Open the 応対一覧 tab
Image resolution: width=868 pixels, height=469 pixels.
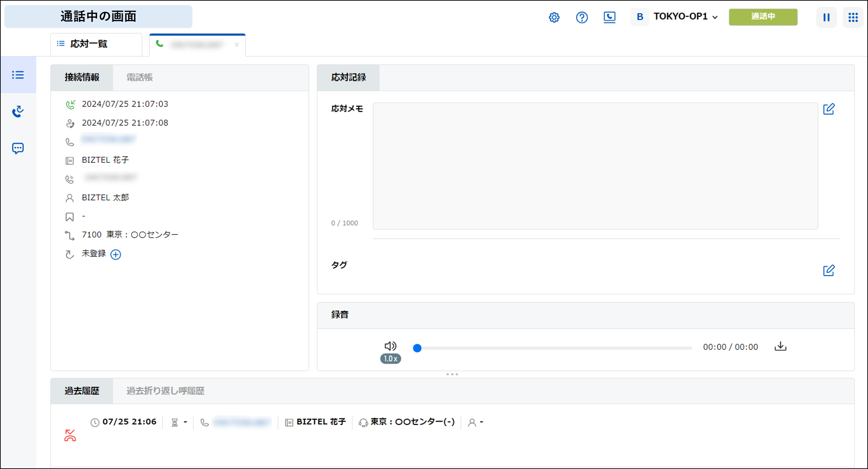pyautogui.click(x=88, y=44)
